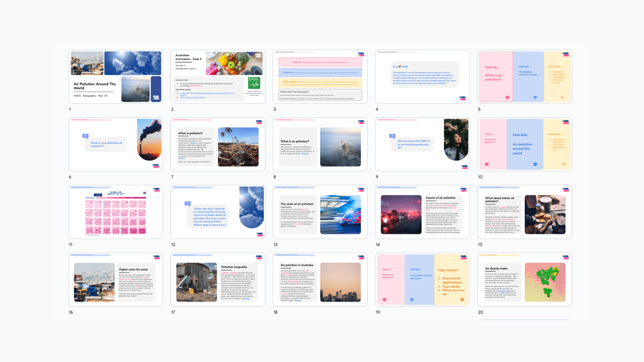Select the 'Global Air Quality by City' slide
Screen dimensions: 644x362
tap(116, 212)
